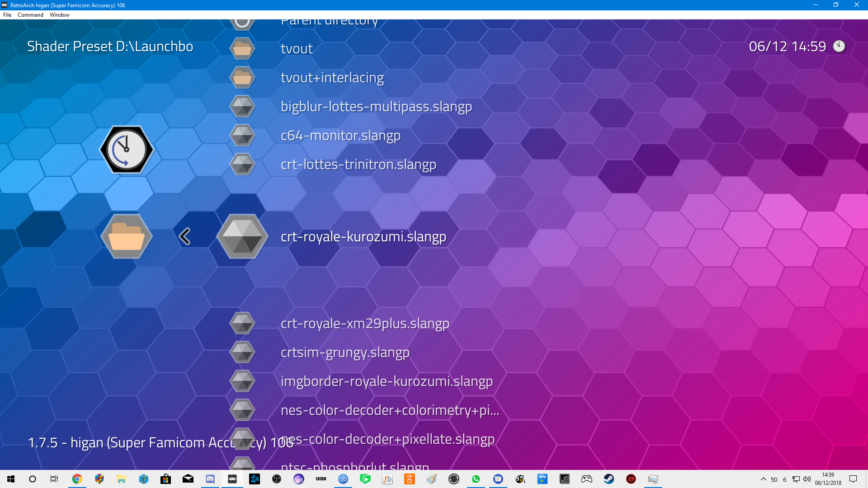The width and height of the screenshot is (868, 488).
Task: Choose nes-color-decoder+pixellate.slangp entry
Action: (x=387, y=440)
